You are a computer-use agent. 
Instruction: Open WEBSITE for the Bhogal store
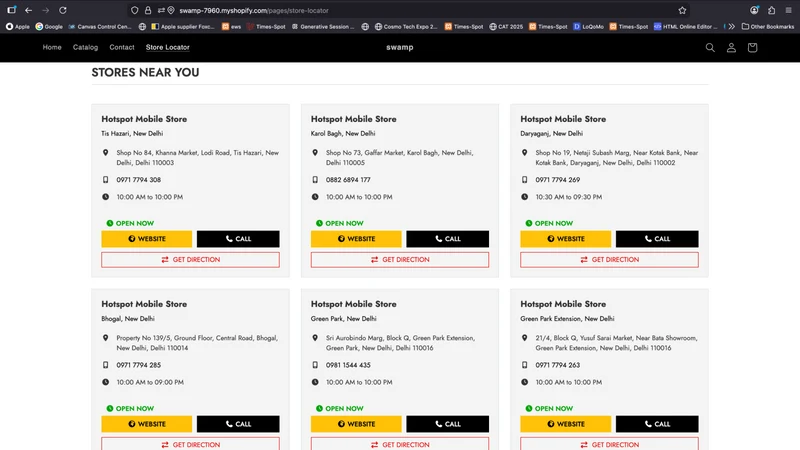pyautogui.click(x=146, y=424)
